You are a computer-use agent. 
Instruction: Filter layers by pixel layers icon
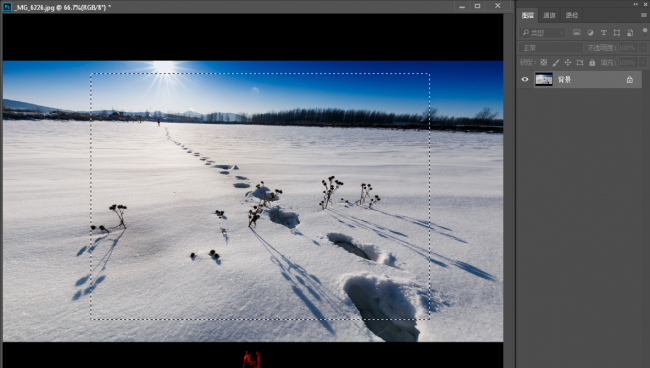click(577, 32)
